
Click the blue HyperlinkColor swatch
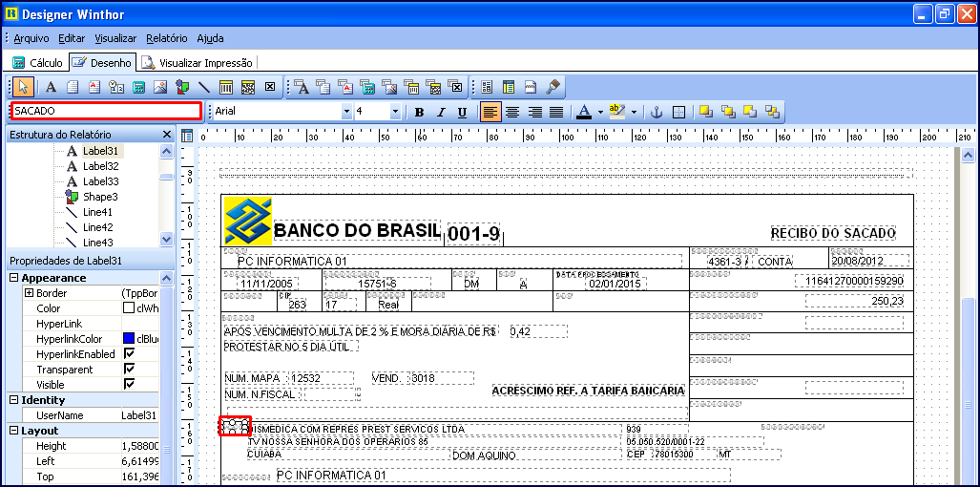click(130, 339)
